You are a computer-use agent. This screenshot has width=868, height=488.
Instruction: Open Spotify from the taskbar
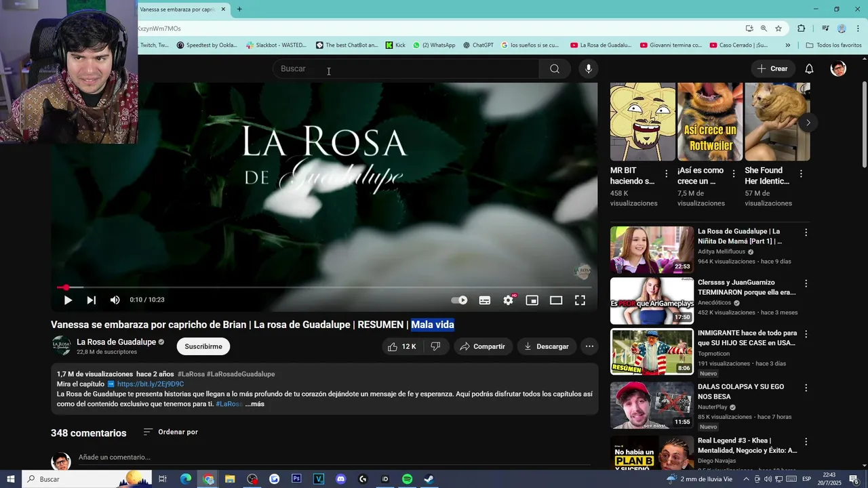(407, 479)
